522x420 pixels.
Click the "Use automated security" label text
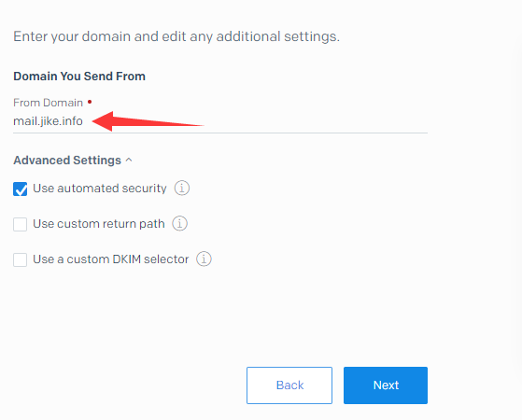click(100, 189)
